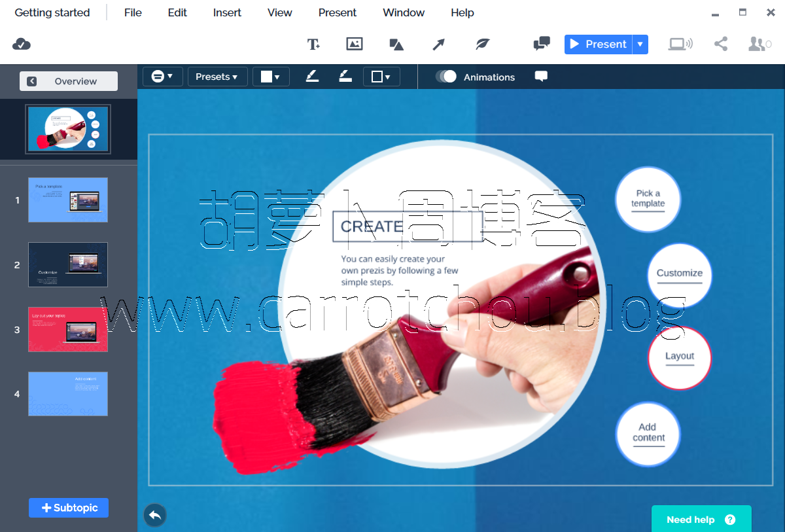Image resolution: width=785 pixels, height=532 pixels.
Task: Click the second pencil icon with thick underline
Action: coord(345,77)
